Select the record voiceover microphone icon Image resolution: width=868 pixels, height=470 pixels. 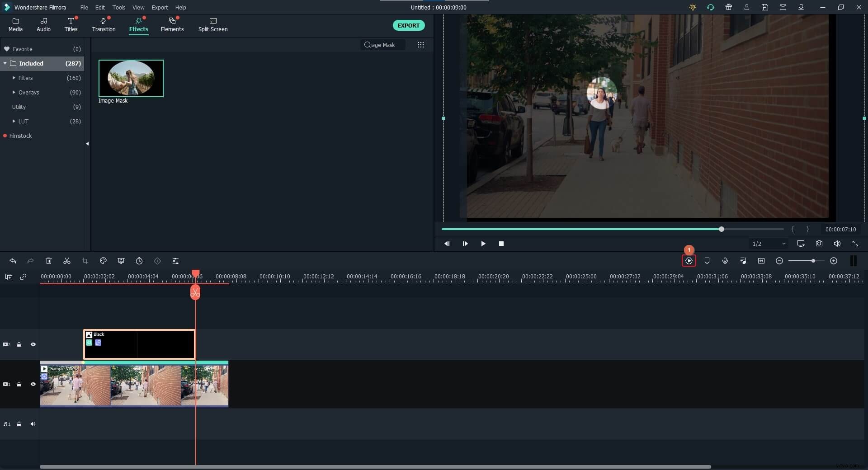tap(725, 261)
